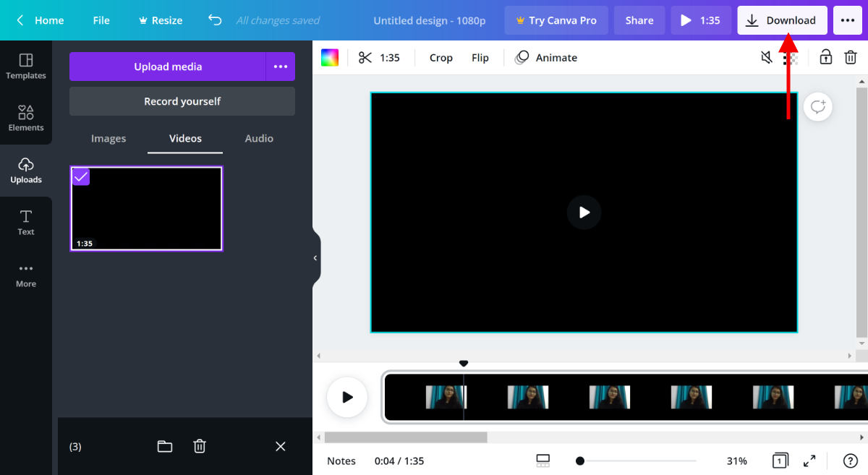Open the Share dialog

point(639,20)
